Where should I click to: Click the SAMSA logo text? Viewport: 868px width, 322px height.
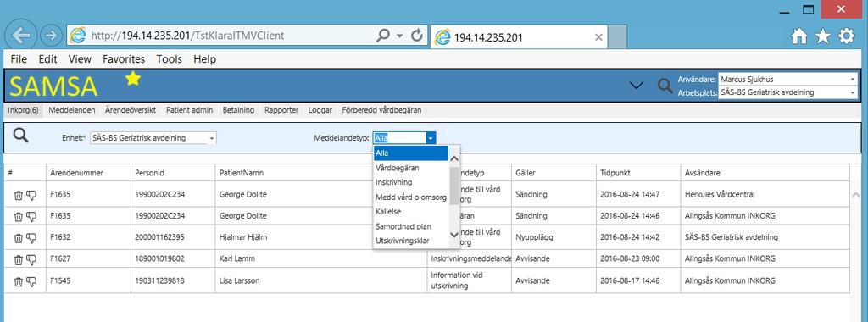pos(53,86)
